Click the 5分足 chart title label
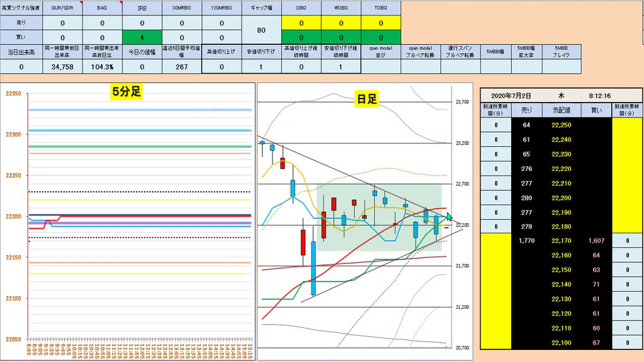This screenshot has width=644, height=362. (x=127, y=92)
